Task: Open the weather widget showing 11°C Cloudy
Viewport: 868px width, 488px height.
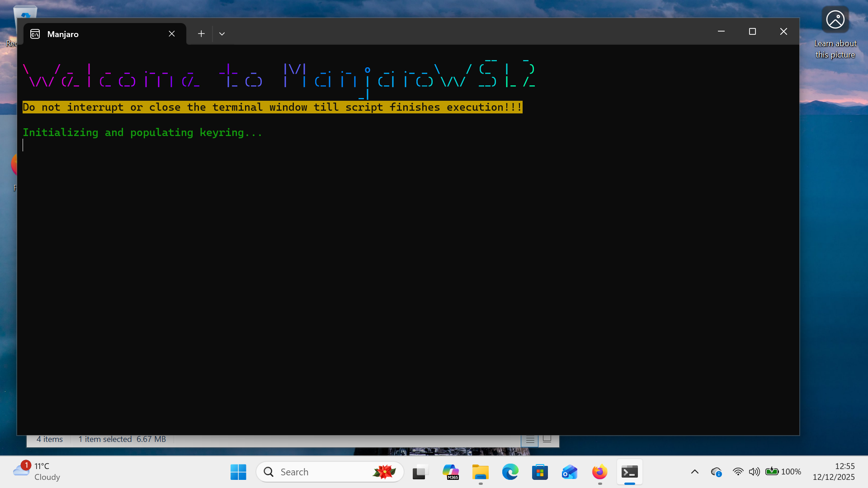Action: (36, 471)
